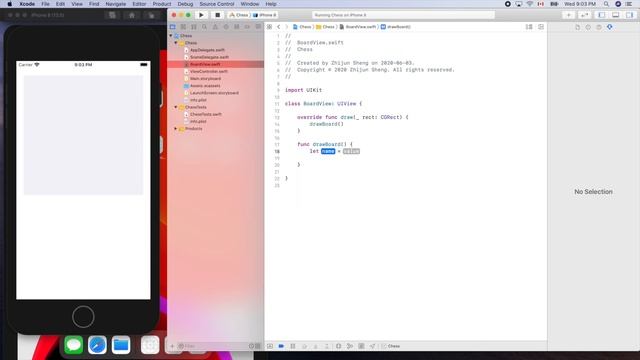Expand the Products group folder
Viewport: 640px width, 360px height.
[x=176, y=129]
